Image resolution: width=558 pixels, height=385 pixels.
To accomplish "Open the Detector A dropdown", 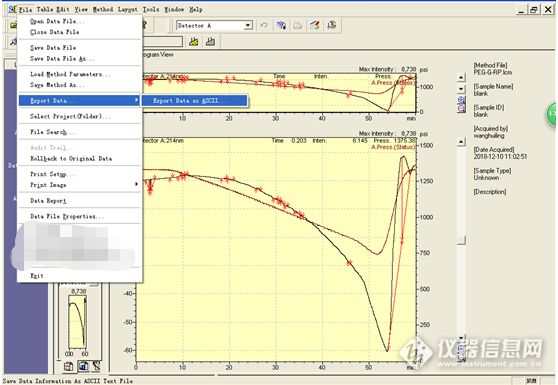I will tap(248, 26).
